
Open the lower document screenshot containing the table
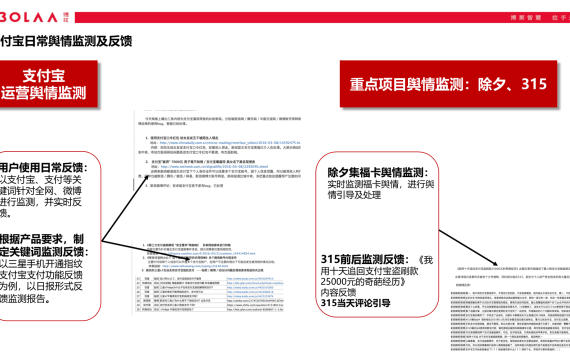(x=210, y=277)
